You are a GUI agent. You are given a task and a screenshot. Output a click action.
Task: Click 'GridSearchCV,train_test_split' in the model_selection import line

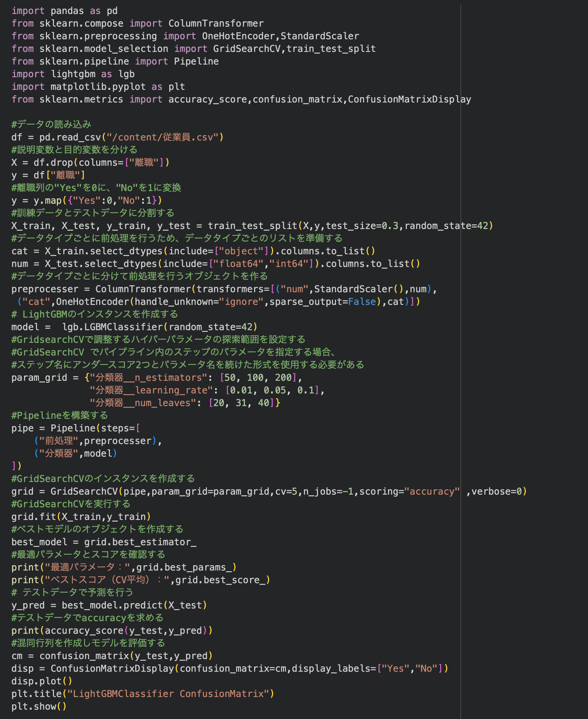coord(294,49)
